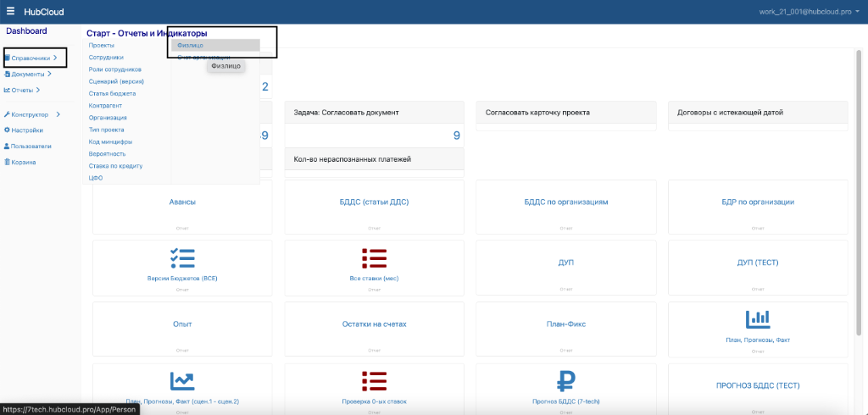The image size is (868, 415).
Task: Expand the Отчеты sidebar section
Action: click(23, 90)
